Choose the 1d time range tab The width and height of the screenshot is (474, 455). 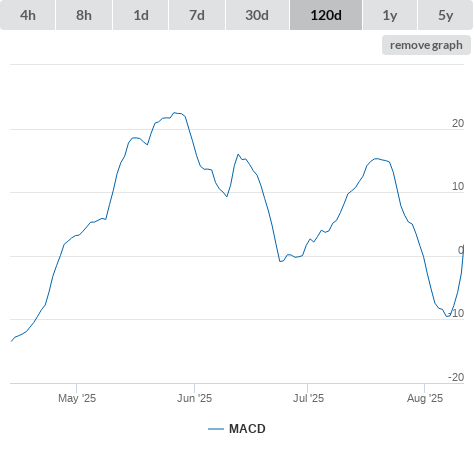141,15
